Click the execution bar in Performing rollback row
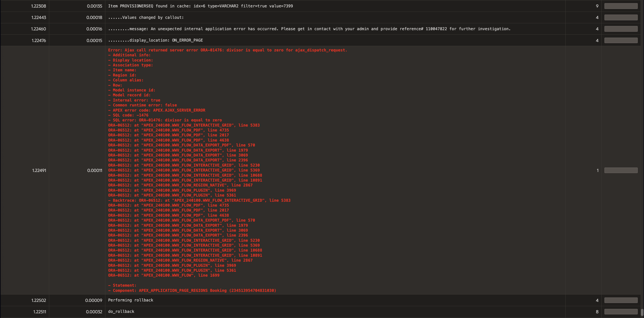 [621, 300]
